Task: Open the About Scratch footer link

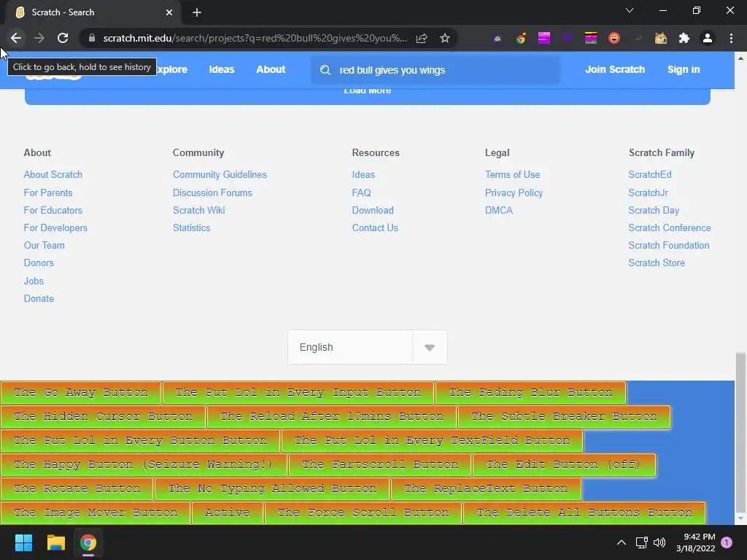Action: [53, 175]
